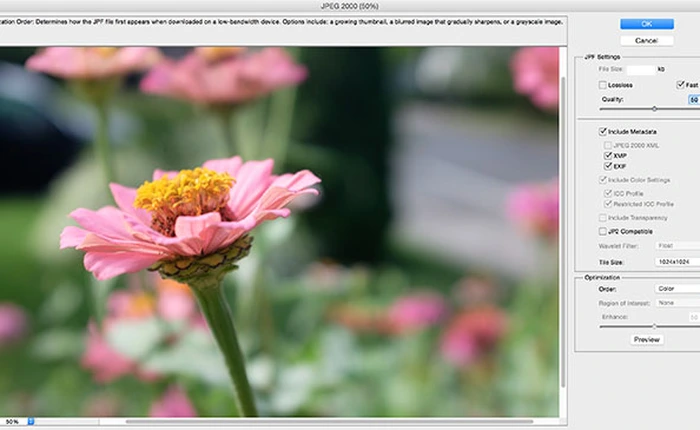Uncheck the Fast mode checkbox
The width and height of the screenshot is (700, 430).
coord(680,85)
